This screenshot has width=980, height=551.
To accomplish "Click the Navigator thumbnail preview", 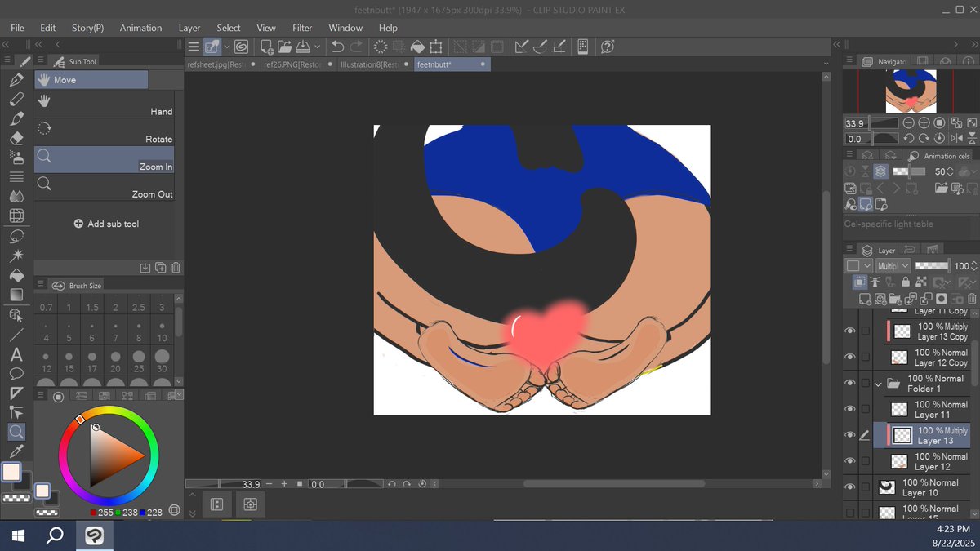I will point(912,91).
